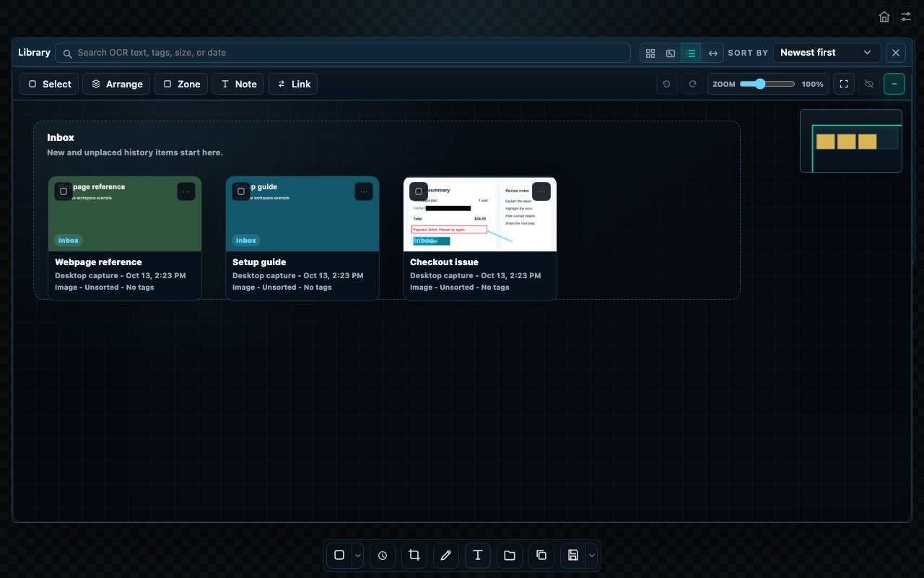Click the "Webpage reference" title text

98,262
